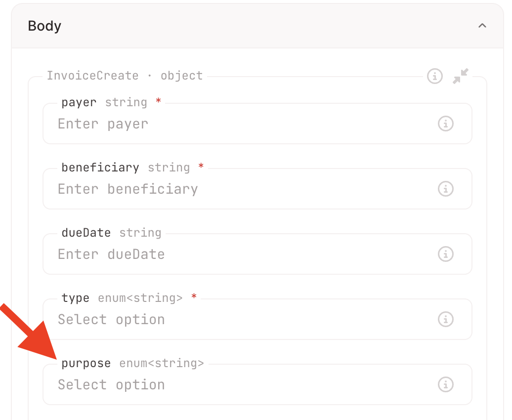Focus the Enter dueDate input field
This screenshot has width=512, height=420.
pos(237,254)
